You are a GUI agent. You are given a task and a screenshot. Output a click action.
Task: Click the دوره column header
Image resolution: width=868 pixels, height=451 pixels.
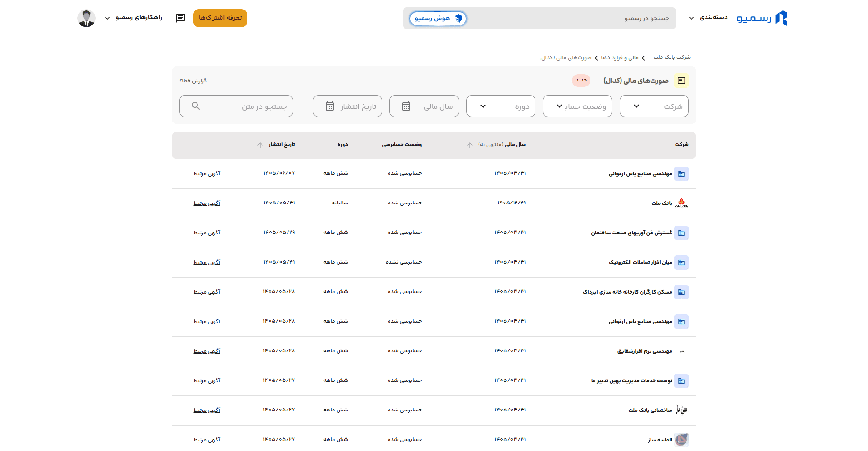coord(343,145)
